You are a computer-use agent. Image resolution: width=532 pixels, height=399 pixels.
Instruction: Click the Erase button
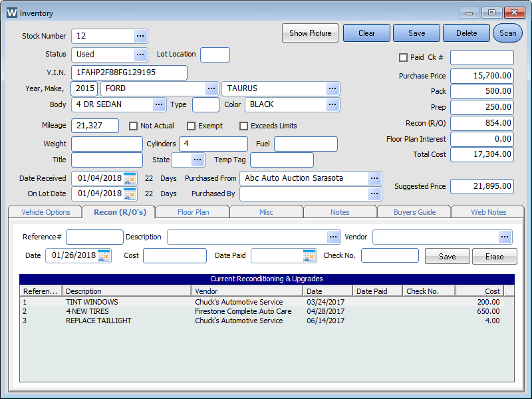(x=494, y=257)
